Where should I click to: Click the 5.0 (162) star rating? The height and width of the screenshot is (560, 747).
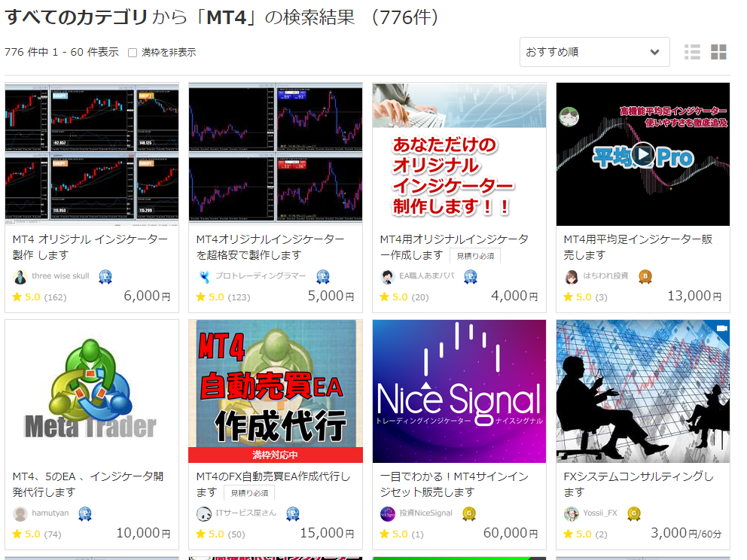[40, 297]
